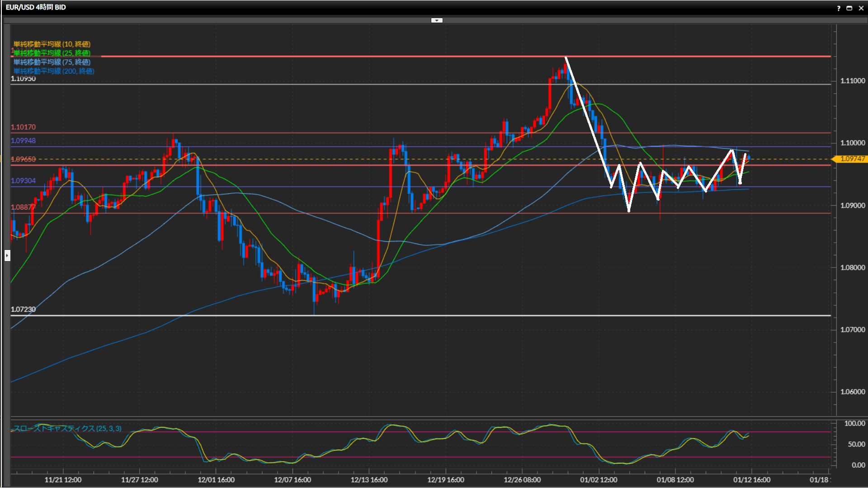This screenshot has width=868, height=488.
Task: Select the 1.09304 purple line label
Action: (23, 181)
